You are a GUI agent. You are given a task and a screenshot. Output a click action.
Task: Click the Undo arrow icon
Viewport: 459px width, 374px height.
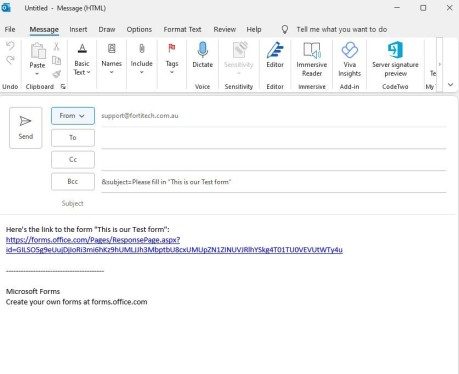10,46
